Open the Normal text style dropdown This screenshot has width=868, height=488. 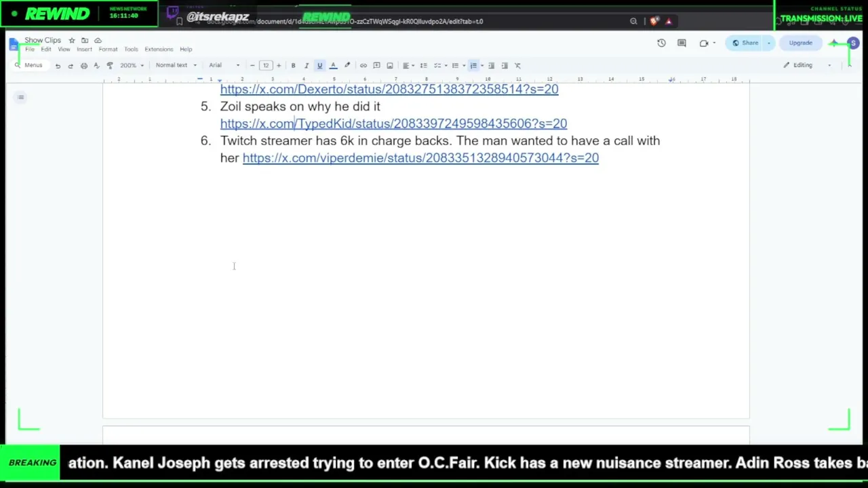[x=176, y=66]
